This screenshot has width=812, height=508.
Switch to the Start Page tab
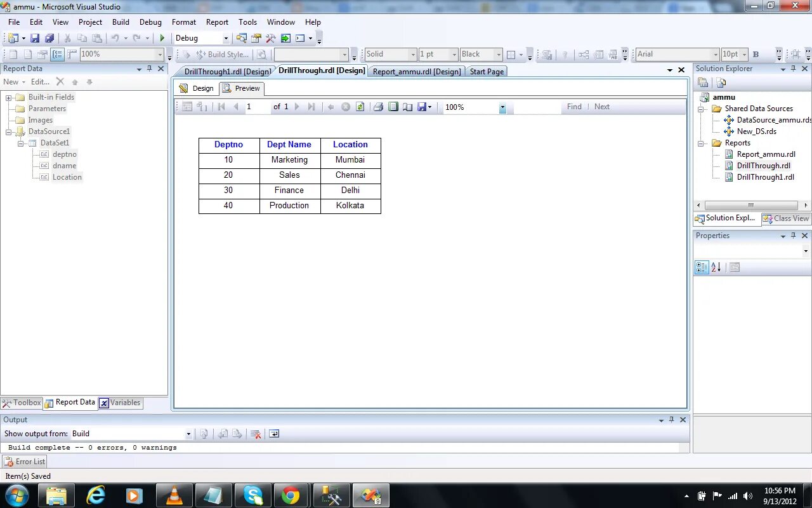click(x=487, y=72)
